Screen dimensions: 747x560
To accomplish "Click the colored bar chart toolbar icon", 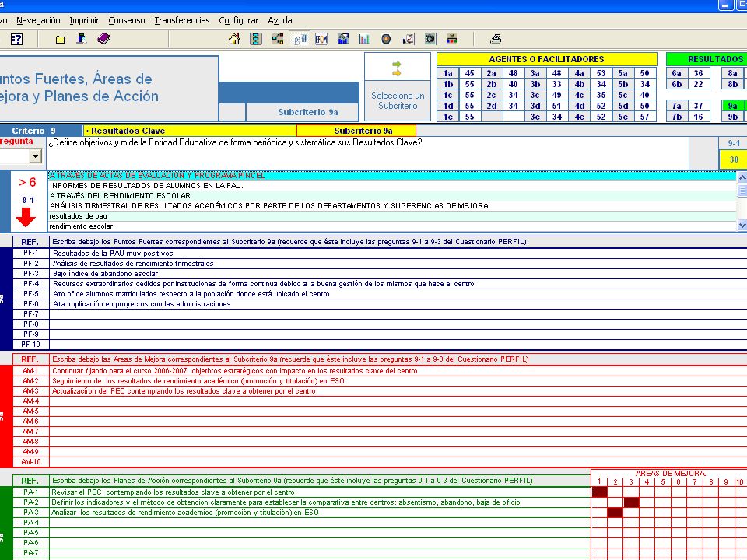I will (x=364, y=39).
